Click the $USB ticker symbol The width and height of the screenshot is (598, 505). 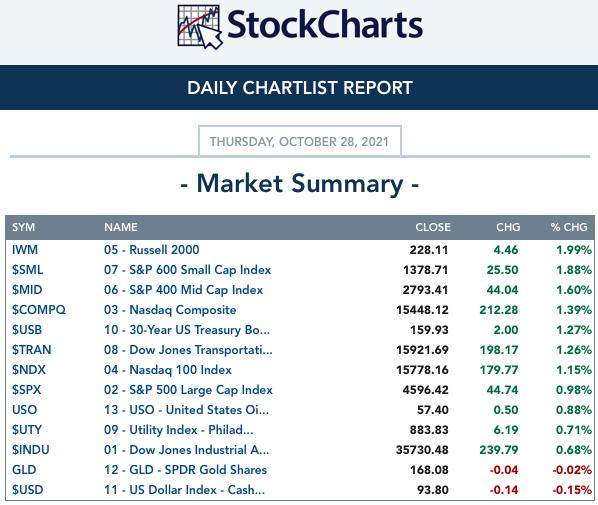pyautogui.click(x=27, y=330)
